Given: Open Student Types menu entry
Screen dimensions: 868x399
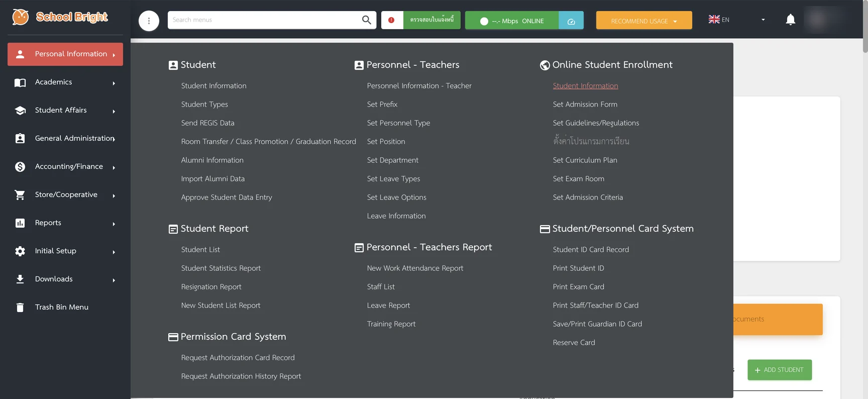Looking at the screenshot, I should [204, 105].
